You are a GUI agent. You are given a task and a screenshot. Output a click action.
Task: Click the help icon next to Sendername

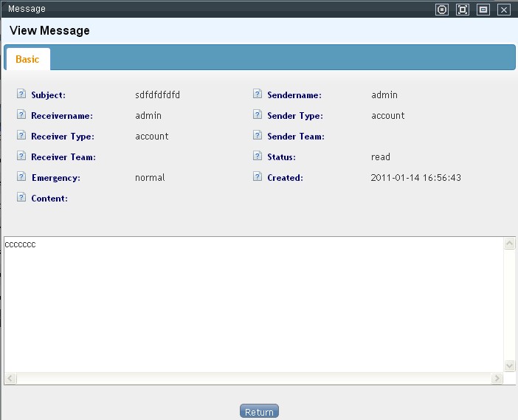point(257,94)
